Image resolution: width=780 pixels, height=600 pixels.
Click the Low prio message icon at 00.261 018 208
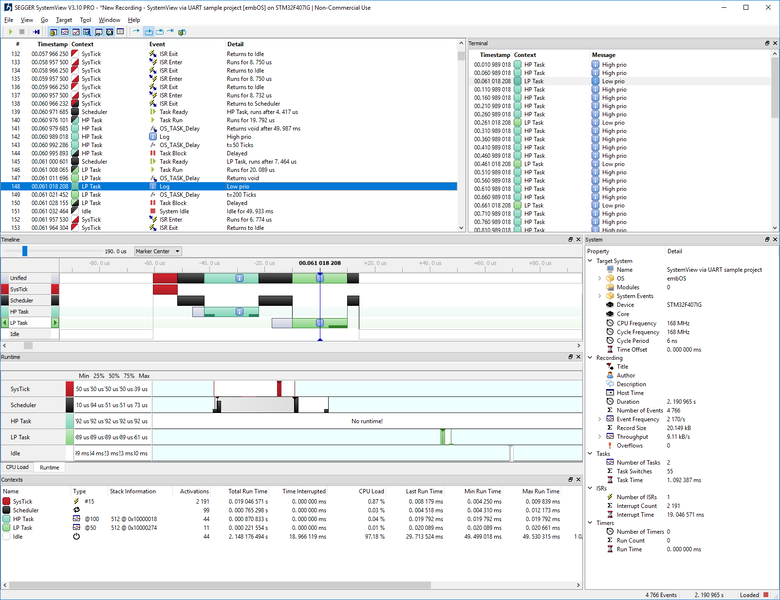point(595,122)
